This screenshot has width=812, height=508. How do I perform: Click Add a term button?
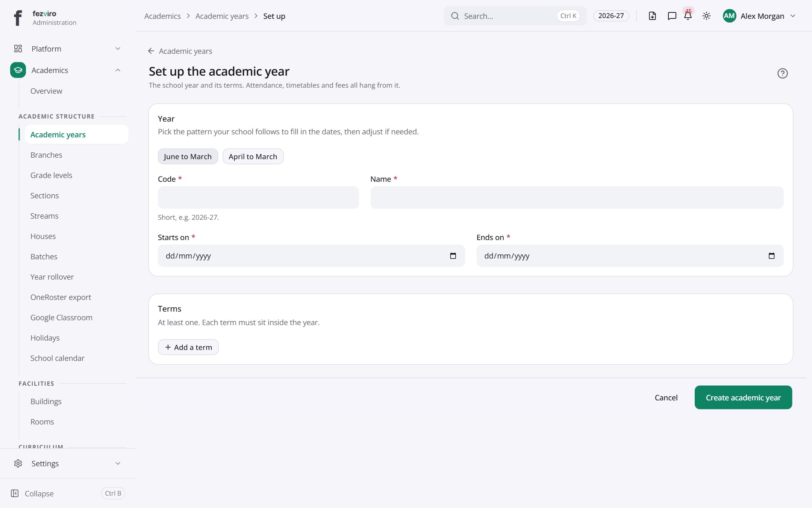coord(188,347)
